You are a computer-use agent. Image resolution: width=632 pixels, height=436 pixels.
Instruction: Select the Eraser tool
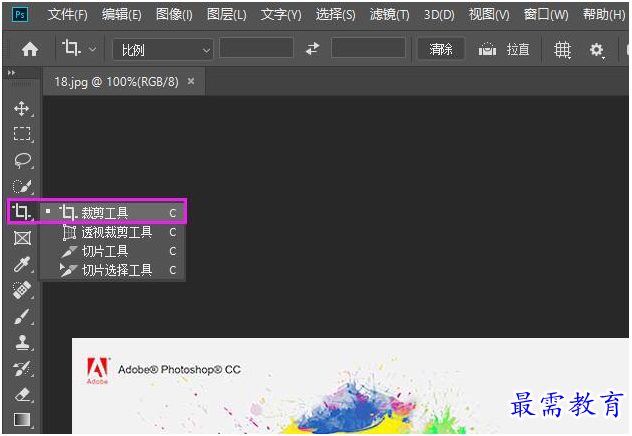[x=22, y=394]
